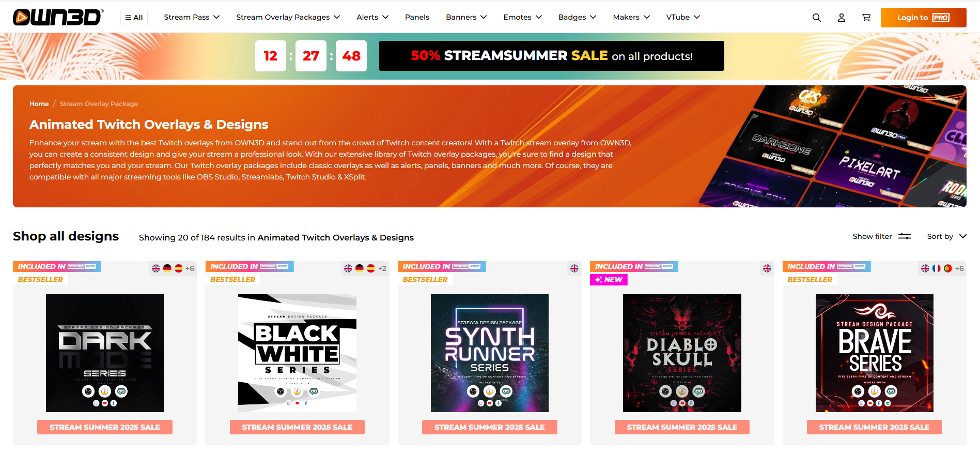Expand the Makers menu
980x453 pixels.
[x=631, y=17]
